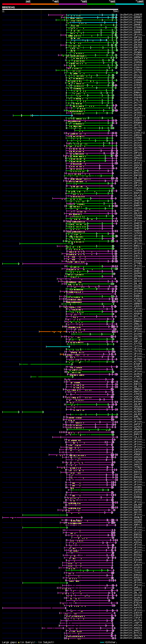
Task: Select hit label UniRef100_P06599
Action: coord(131,55)
